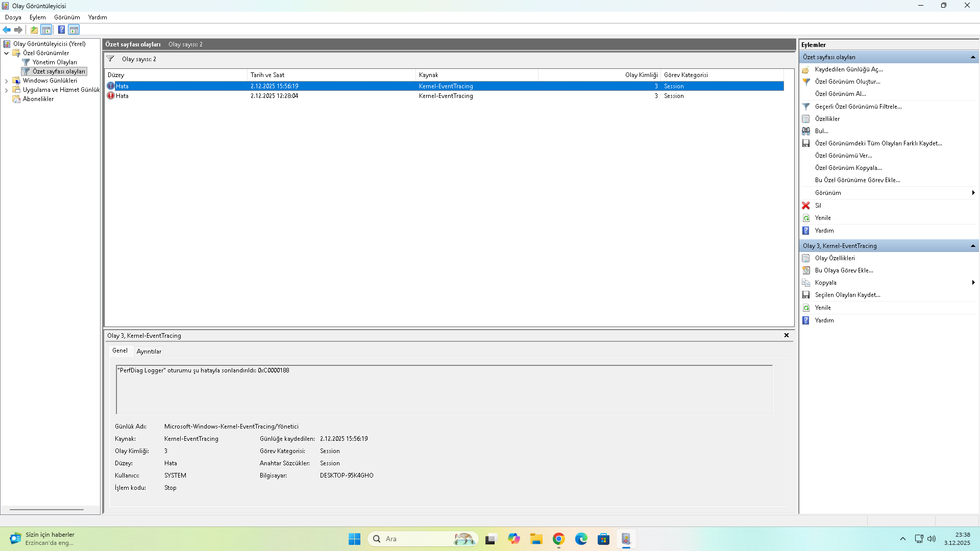Screen dimensions: 980x551
Task: Click the back arrow toolbar icon
Action: pyautogui.click(x=7, y=30)
